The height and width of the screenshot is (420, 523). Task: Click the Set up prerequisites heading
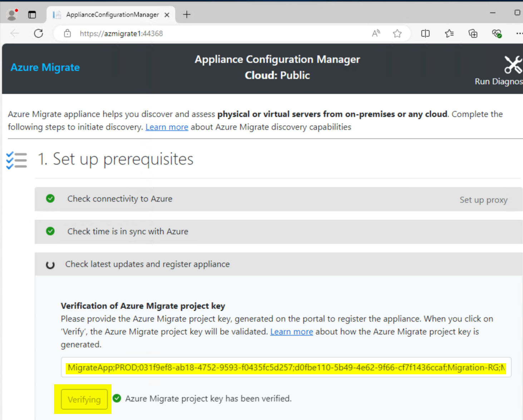[116, 159]
